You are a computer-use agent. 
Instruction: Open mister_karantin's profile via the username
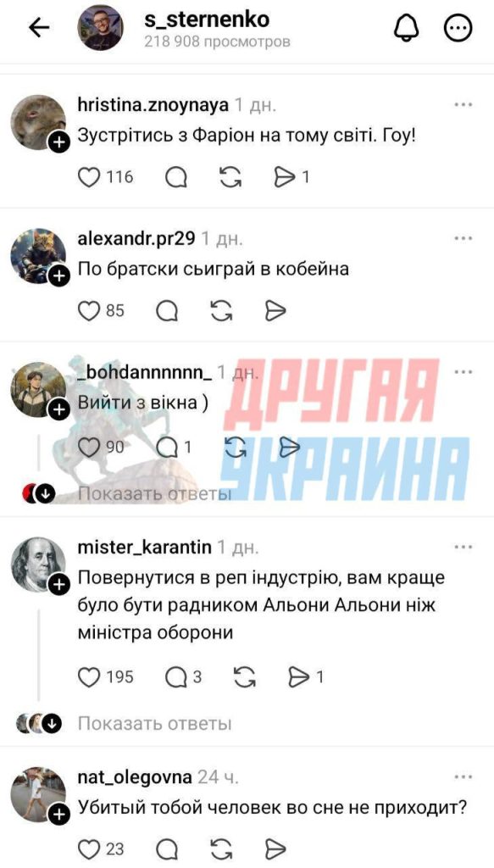click(x=145, y=547)
